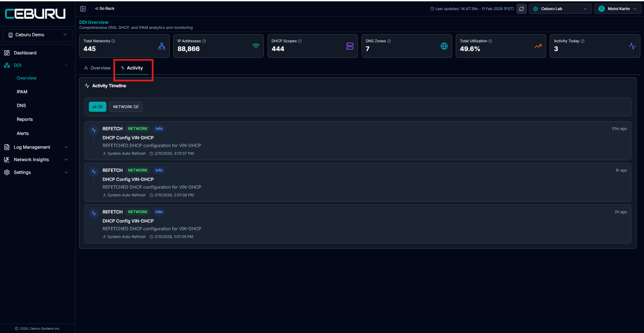
Task: Open the DNS sidebar item
Action: click(x=21, y=105)
